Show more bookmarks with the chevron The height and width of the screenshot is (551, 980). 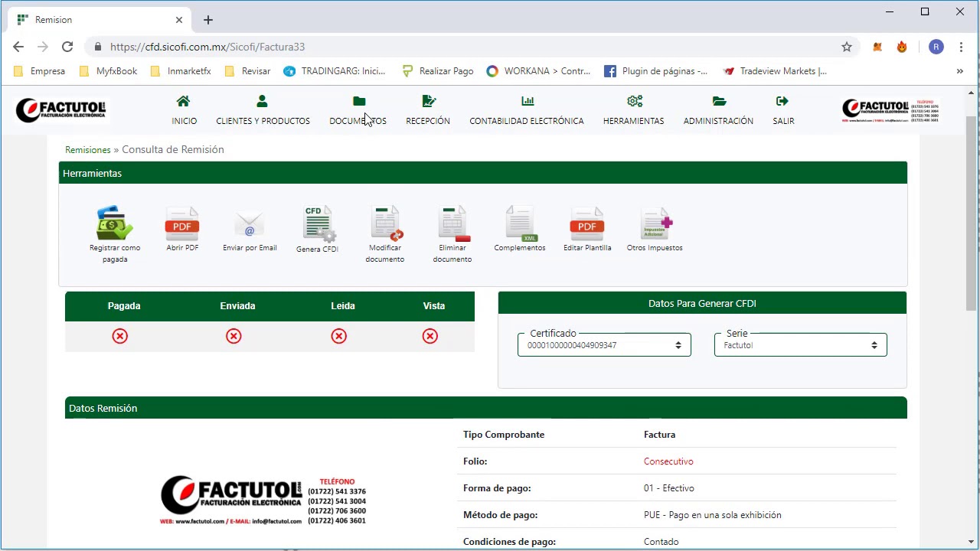click(960, 71)
